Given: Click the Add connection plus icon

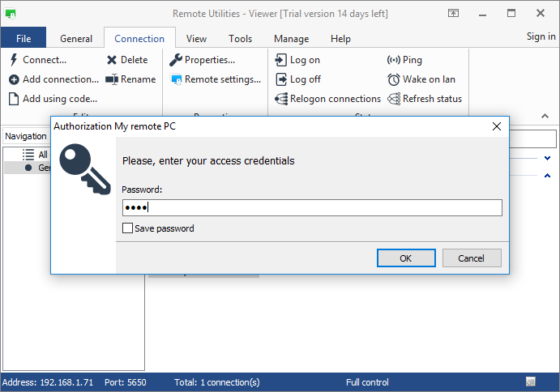Looking at the screenshot, I should coord(14,79).
